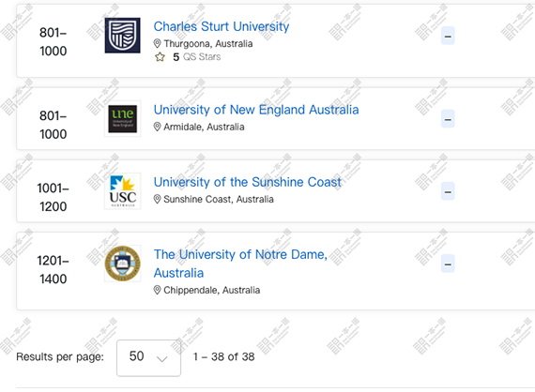Click the 5 QS Stars rating text

197,57
